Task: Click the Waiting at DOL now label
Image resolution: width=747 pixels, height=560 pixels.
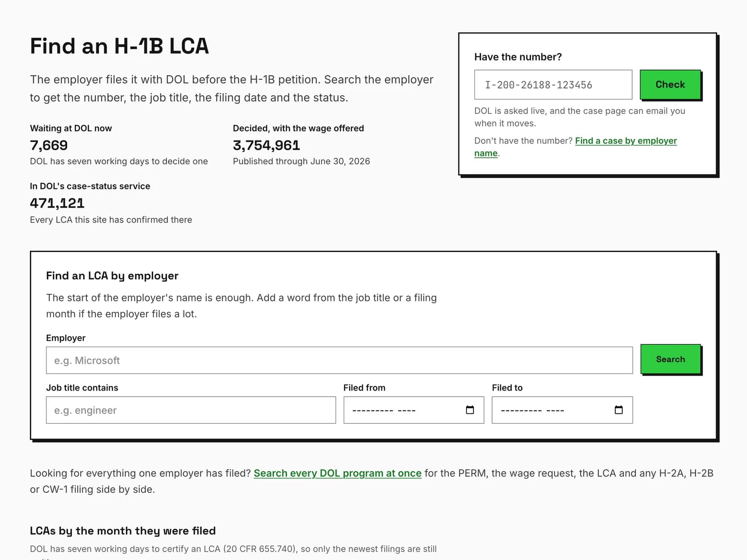Action: click(x=71, y=128)
